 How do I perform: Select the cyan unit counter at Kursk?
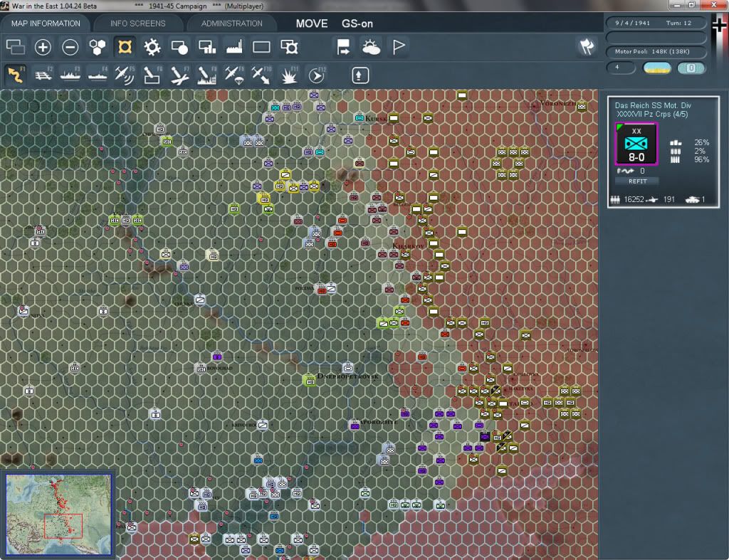click(x=360, y=118)
